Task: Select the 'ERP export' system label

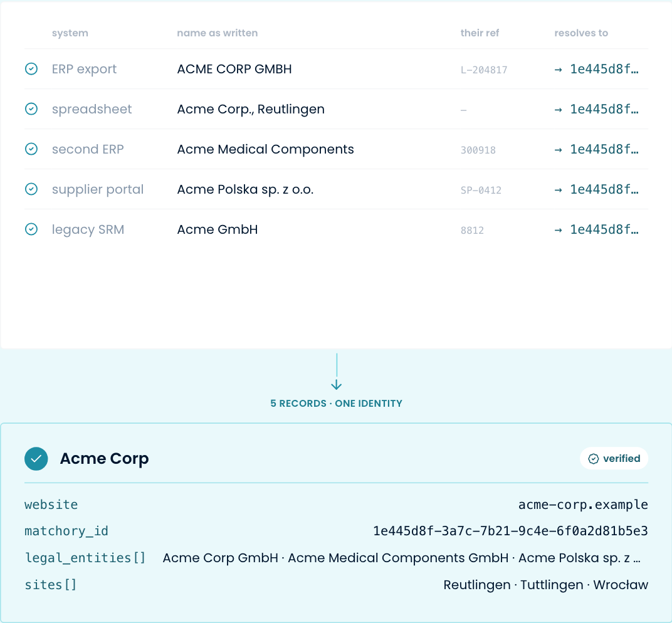Action: pyautogui.click(x=84, y=69)
